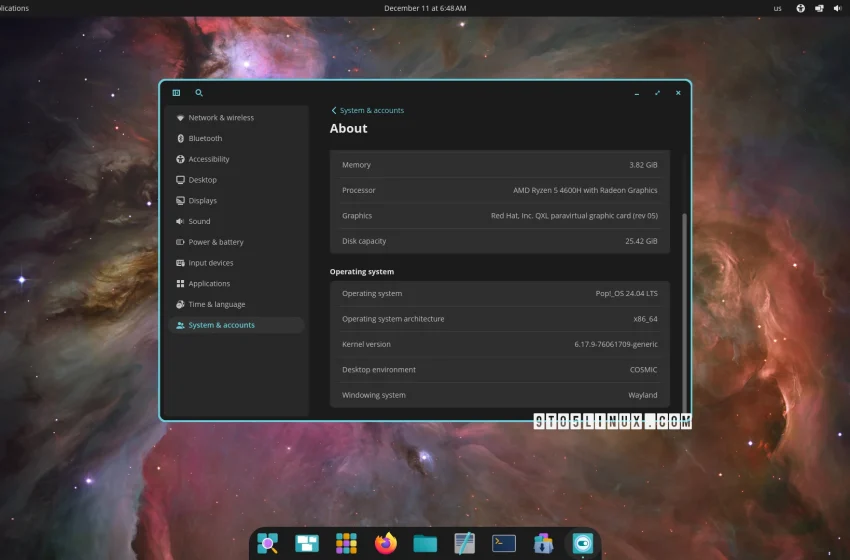
Task: Open the terminal from the dock
Action: [504, 543]
